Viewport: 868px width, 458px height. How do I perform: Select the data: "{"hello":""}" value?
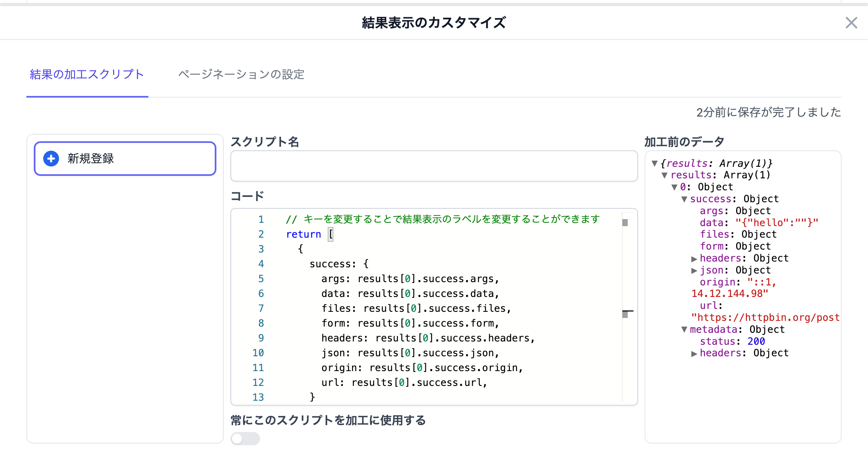777,223
